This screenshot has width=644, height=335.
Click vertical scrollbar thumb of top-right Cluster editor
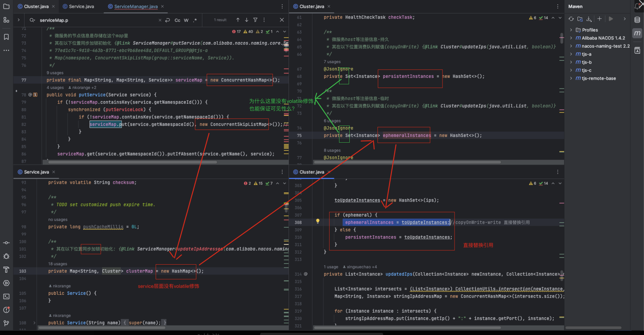[x=562, y=37]
